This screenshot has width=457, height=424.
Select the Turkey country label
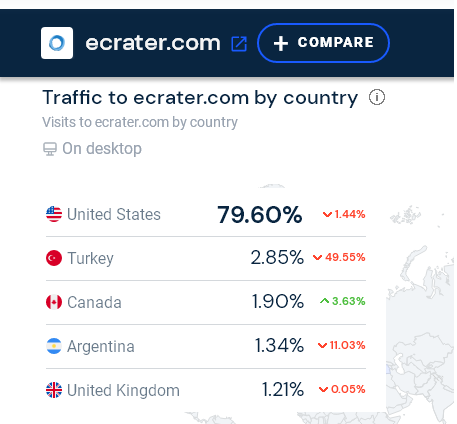tap(90, 258)
